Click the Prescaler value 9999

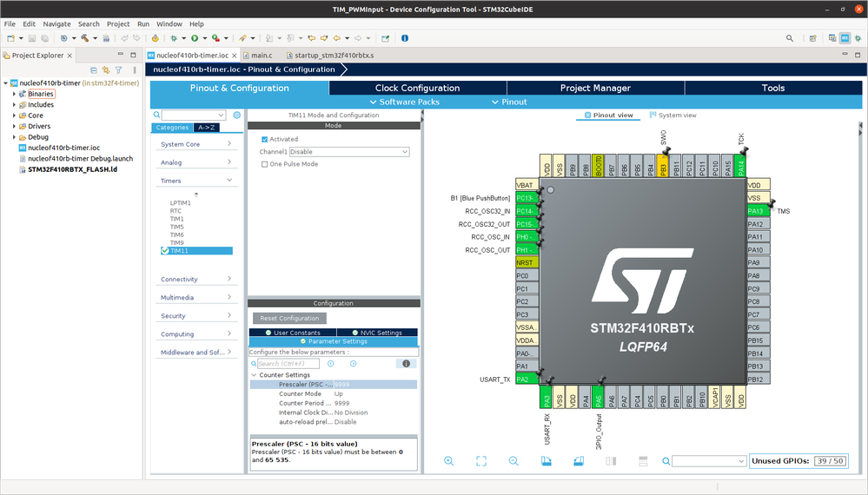[342, 385]
